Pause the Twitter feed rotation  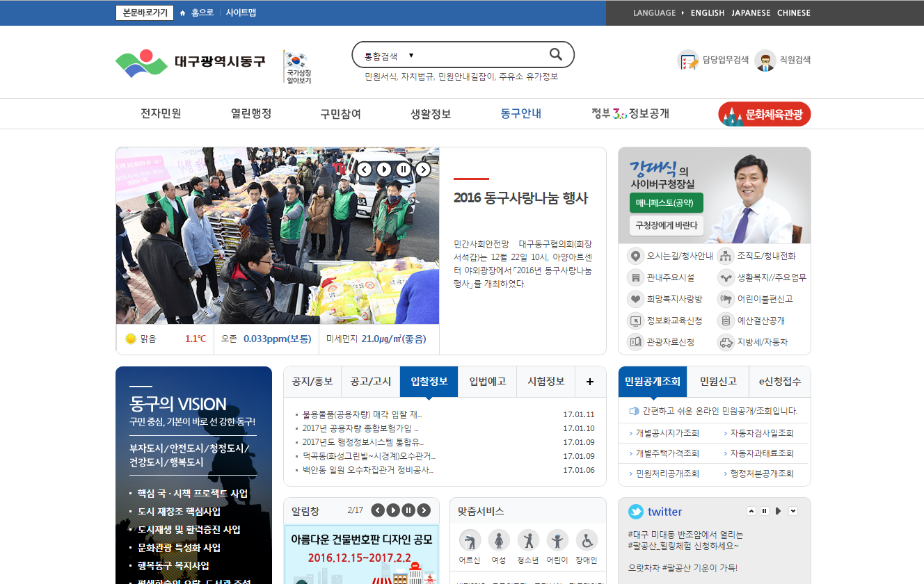pos(764,510)
